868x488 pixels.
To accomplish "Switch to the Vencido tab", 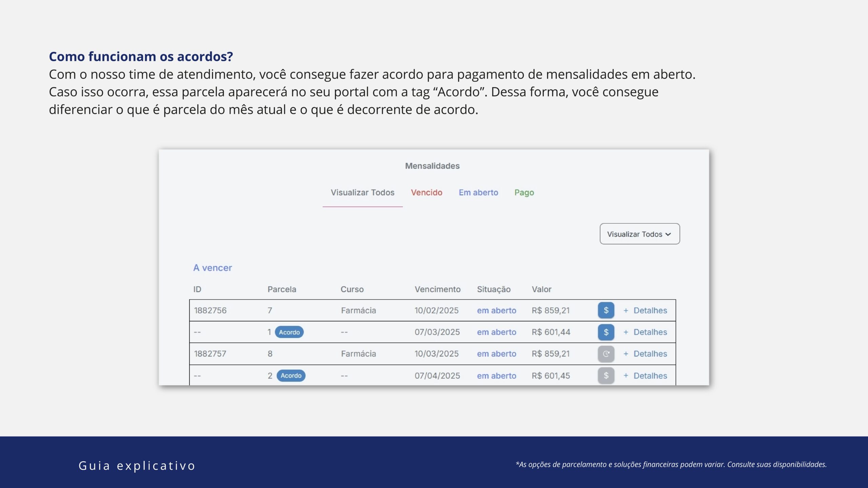I will [x=426, y=192].
